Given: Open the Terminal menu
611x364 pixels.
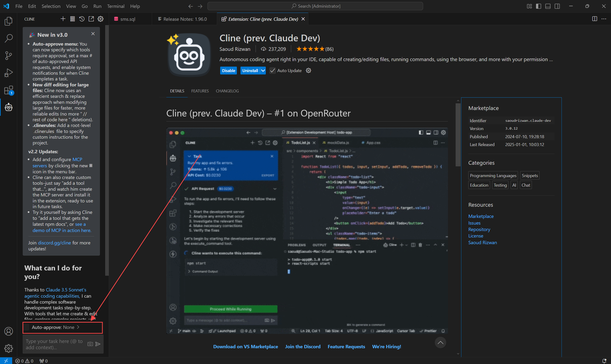Looking at the screenshot, I should [116, 6].
